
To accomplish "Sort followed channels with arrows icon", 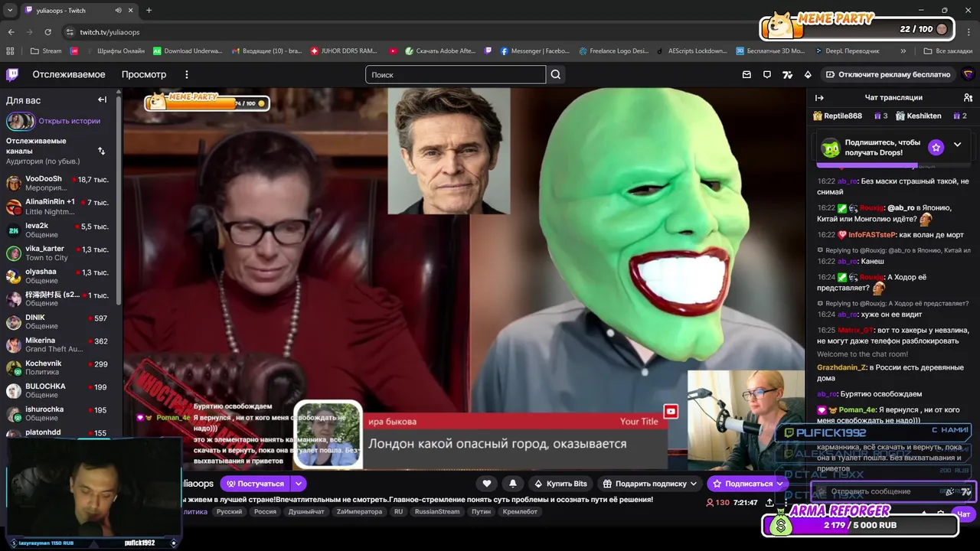I will (x=101, y=151).
